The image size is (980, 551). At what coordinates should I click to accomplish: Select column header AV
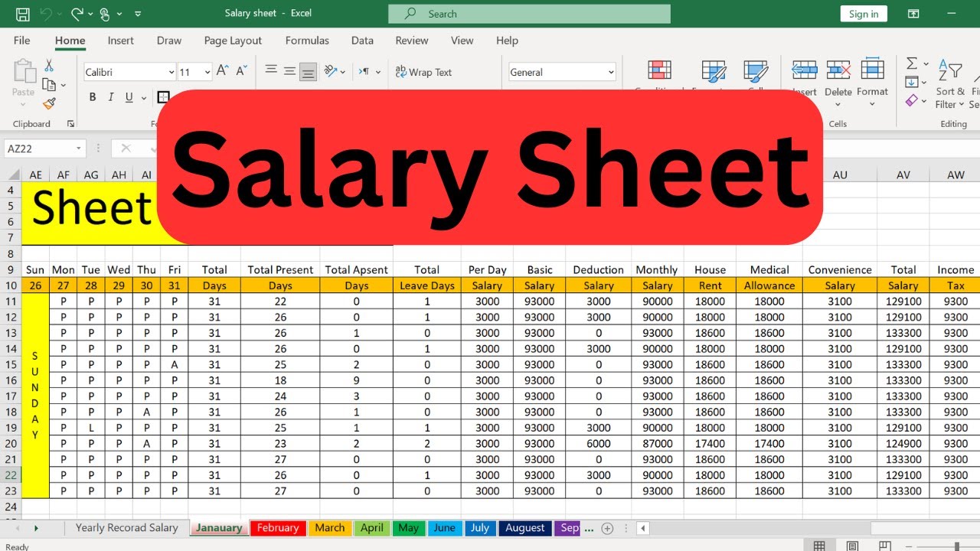(903, 174)
